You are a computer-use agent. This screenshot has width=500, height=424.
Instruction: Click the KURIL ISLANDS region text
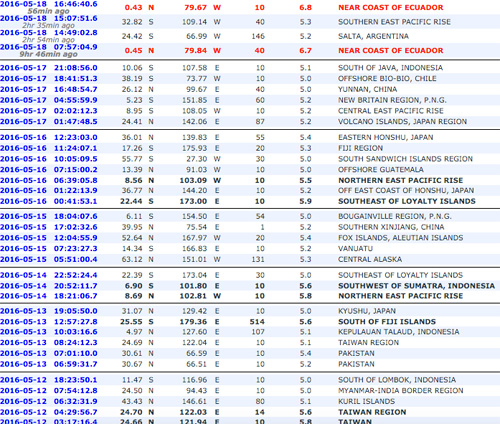pos(366,401)
